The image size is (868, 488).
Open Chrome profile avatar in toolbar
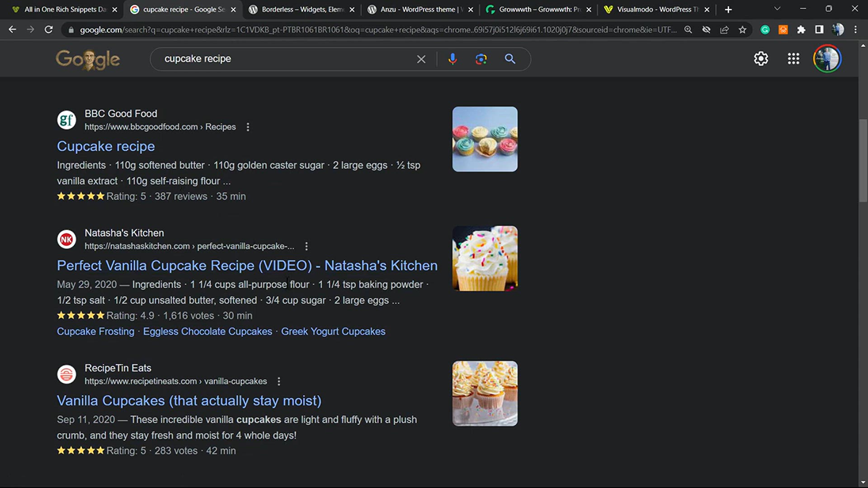[838, 29]
